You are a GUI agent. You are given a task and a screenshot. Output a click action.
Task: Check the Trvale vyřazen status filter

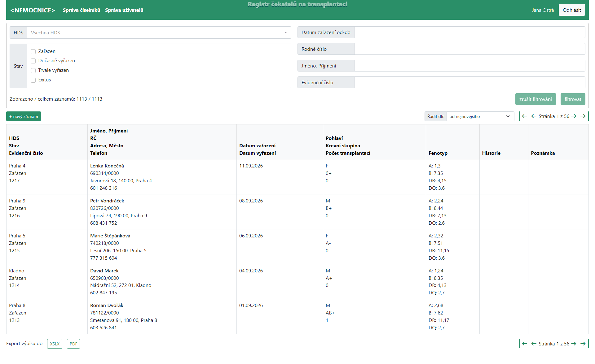[x=33, y=71]
